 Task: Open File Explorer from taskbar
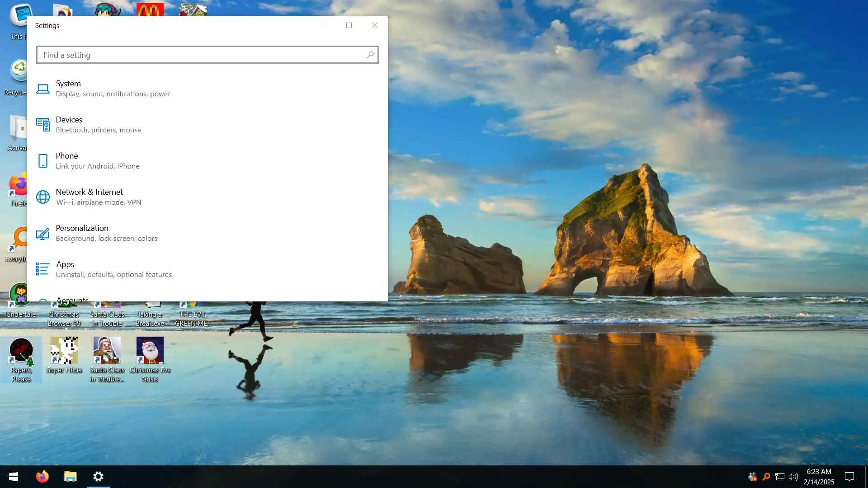[71, 476]
